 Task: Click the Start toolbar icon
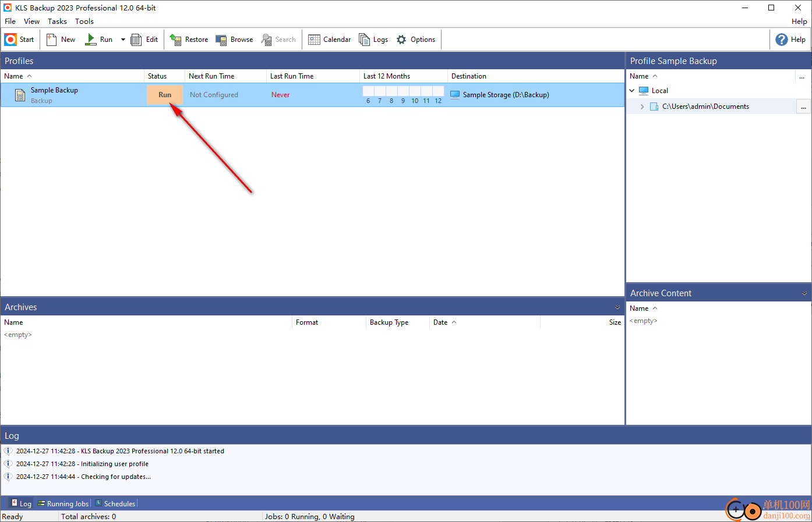[19, 40]
